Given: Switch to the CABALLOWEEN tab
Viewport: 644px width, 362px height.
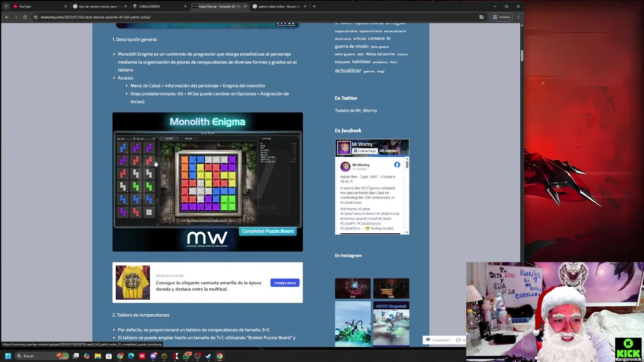Looking at the screenshot, I should click(x=159, y=7).
